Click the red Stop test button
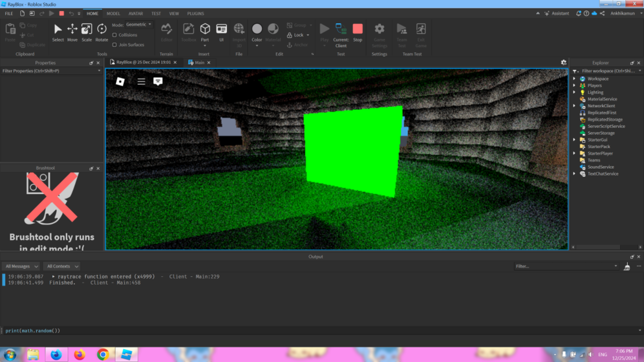Image resolution: width=644 pixels, height=362 pixels. click(358, 32)
